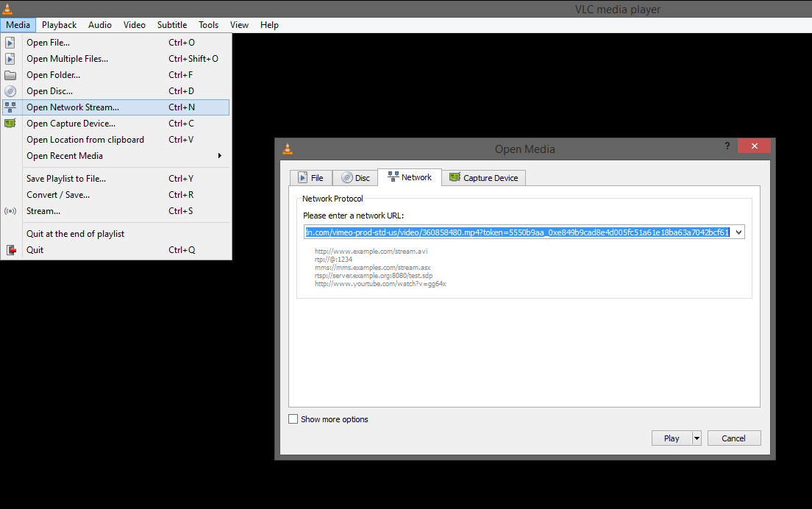Open the Help menu
812x509 pixels.
point(269,25)
